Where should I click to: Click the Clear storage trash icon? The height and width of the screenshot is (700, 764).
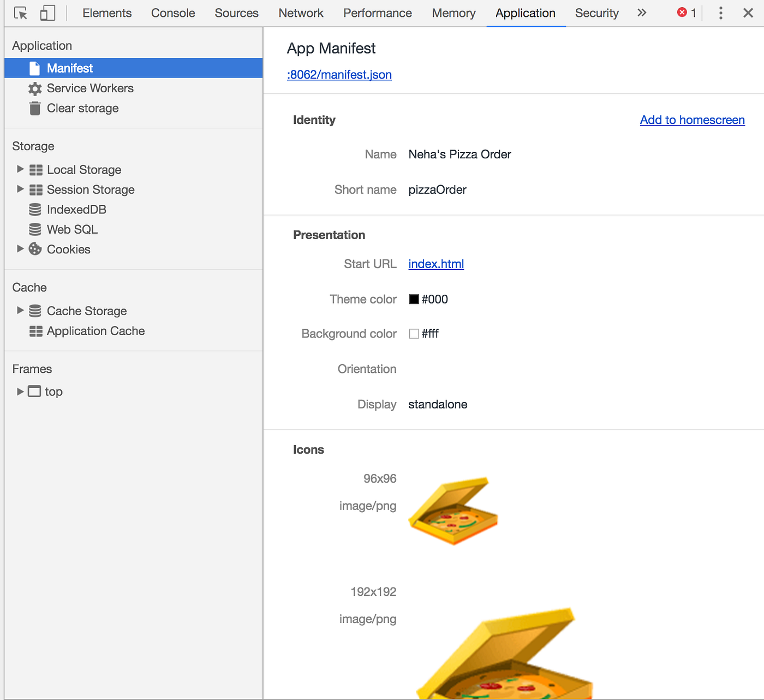point(35,108)
